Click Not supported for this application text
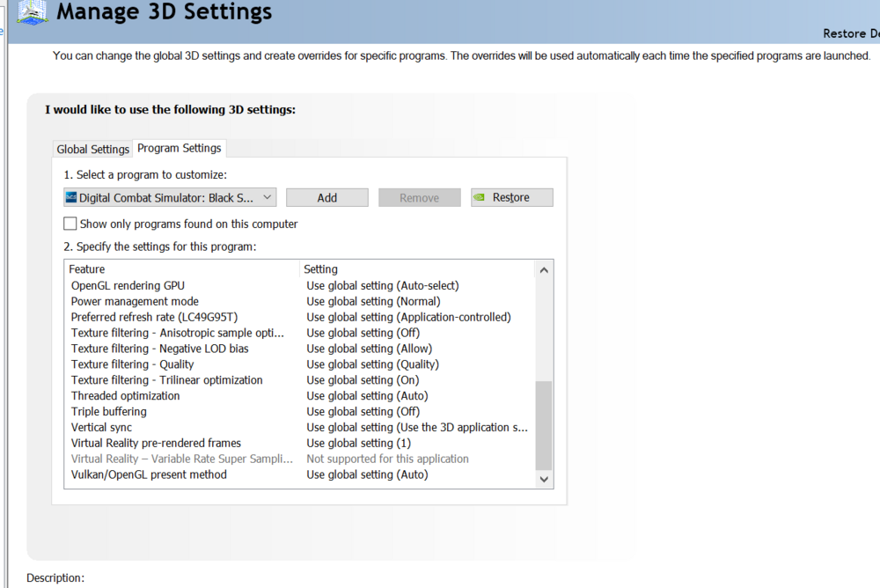The height and width of the screenshot is (588, 880). [387, 459]
